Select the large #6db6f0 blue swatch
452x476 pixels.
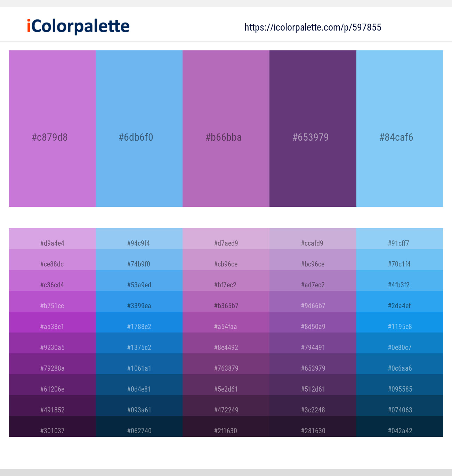tap(139, 129)
